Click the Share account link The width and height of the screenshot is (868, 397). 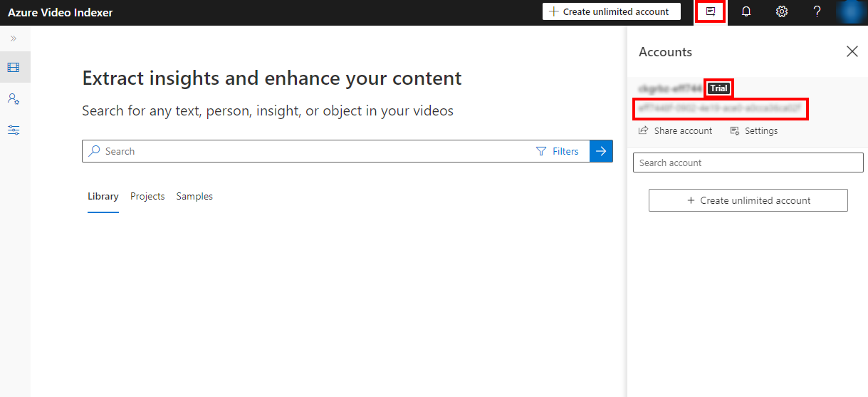pyautogui.click(x=676, y=131)
